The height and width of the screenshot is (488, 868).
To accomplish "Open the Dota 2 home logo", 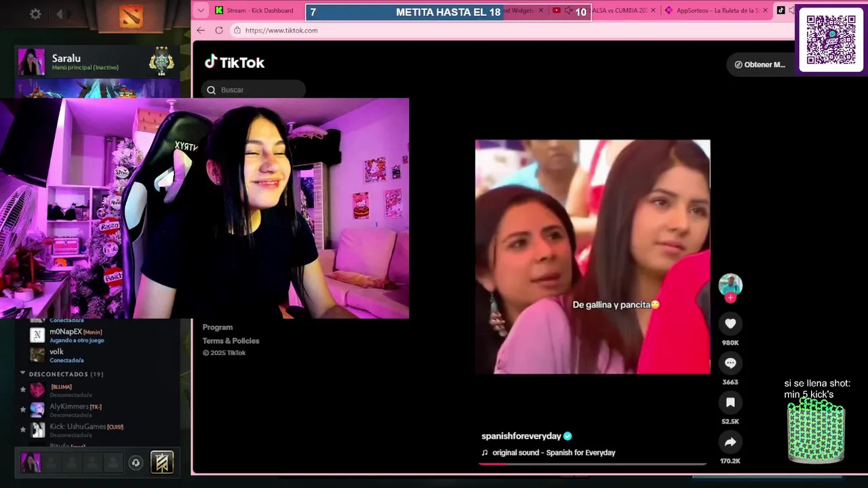I will click(x=131, y=16).
